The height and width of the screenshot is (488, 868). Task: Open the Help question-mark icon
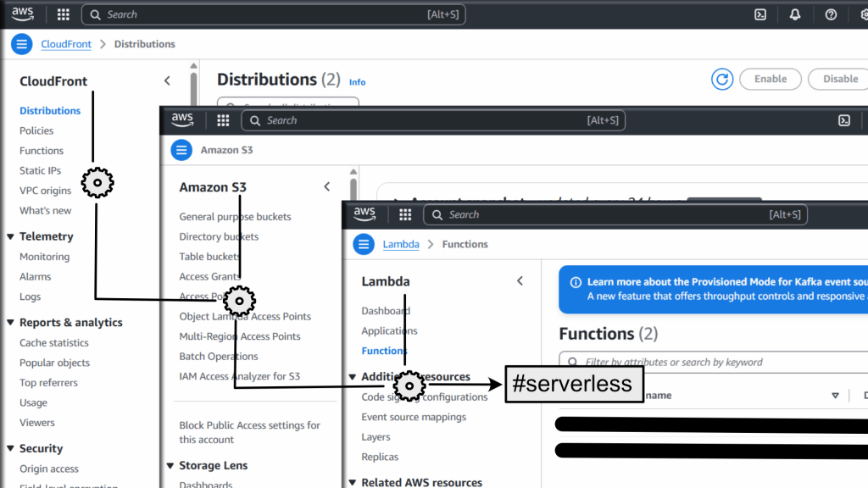pyautogui.click(x=831, y=14)
